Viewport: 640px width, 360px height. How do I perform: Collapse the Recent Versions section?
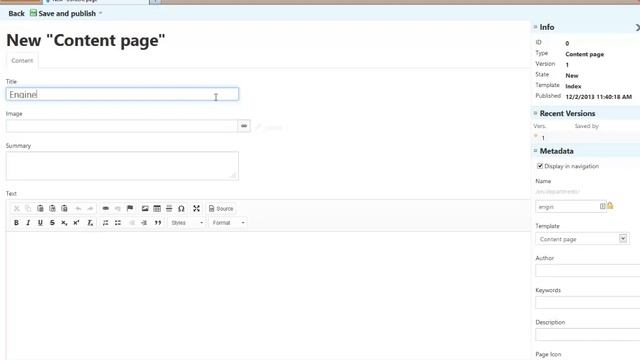tap(536, 113)
